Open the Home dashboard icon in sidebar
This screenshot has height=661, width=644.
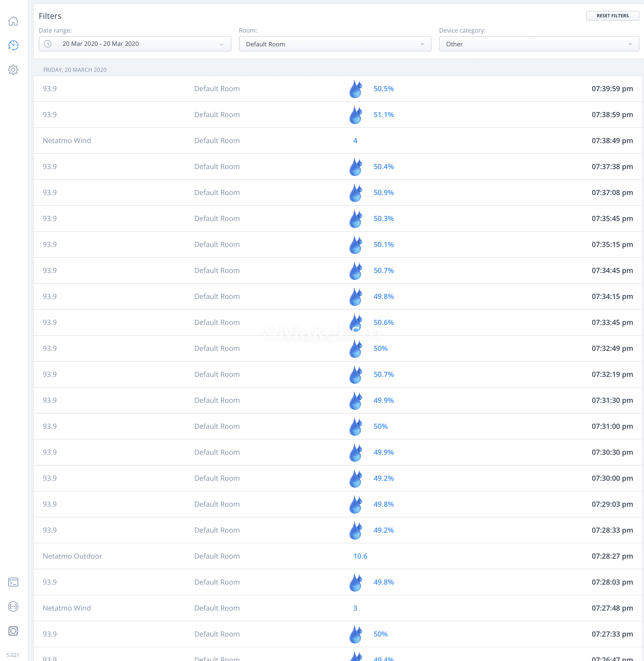click(13, 21)
